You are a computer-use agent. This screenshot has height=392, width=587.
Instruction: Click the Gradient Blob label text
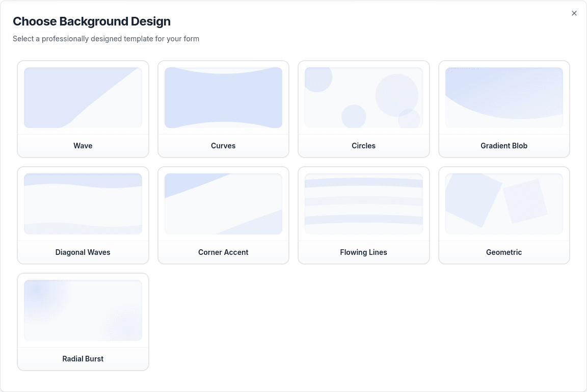click(504, 145)
